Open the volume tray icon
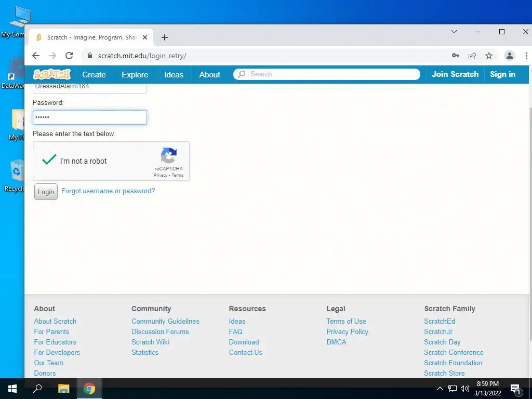The width and height of the screenshot is (532, 399). pyautogui.click(x=465, y=389)
